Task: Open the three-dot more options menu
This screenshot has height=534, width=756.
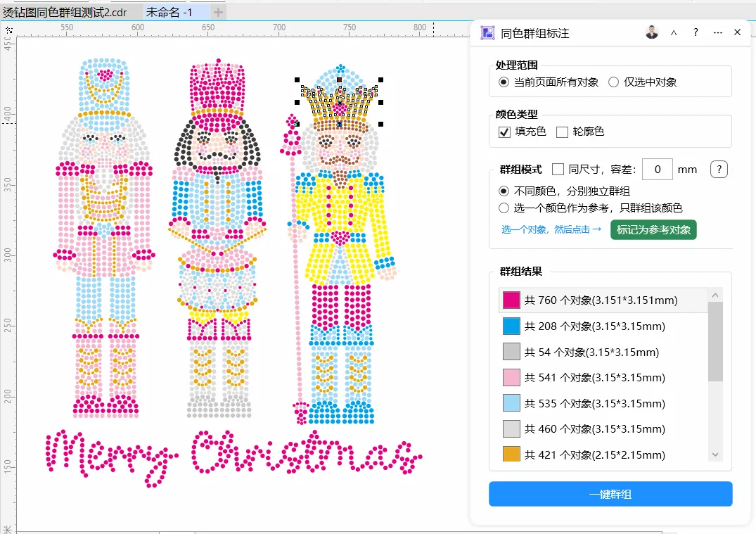Action: click(718, 32)
